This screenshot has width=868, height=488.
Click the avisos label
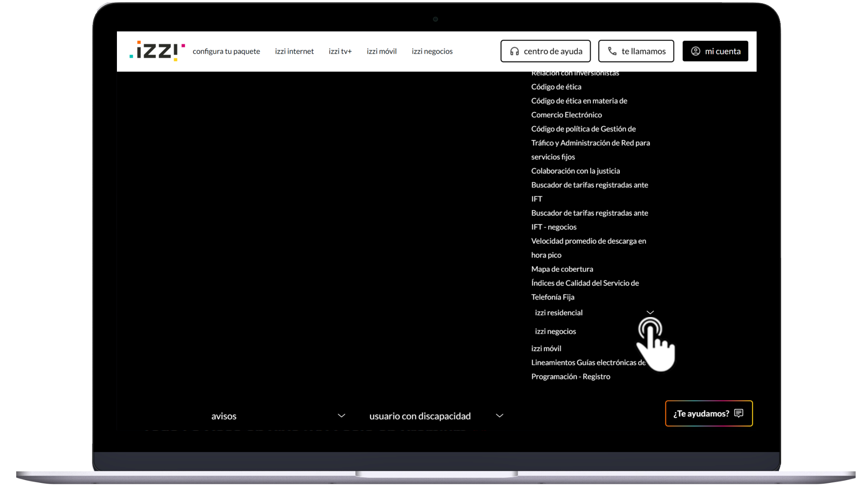click(224, 416)
